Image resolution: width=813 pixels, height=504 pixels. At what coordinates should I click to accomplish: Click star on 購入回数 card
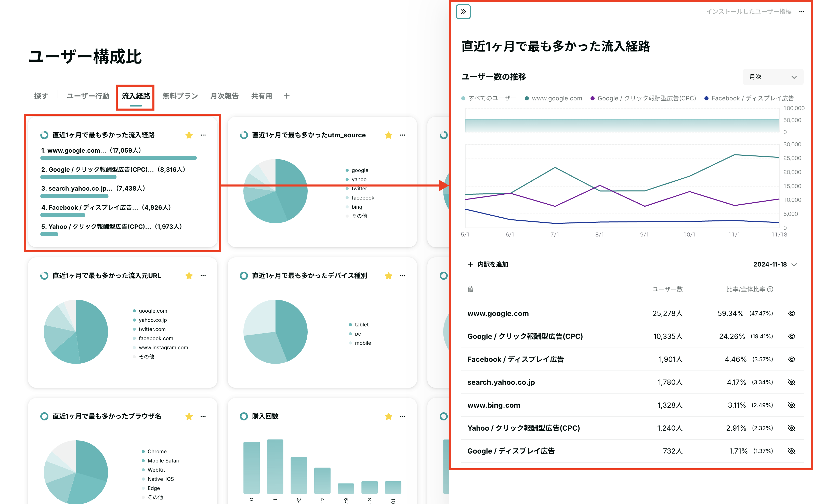point(388,416)
